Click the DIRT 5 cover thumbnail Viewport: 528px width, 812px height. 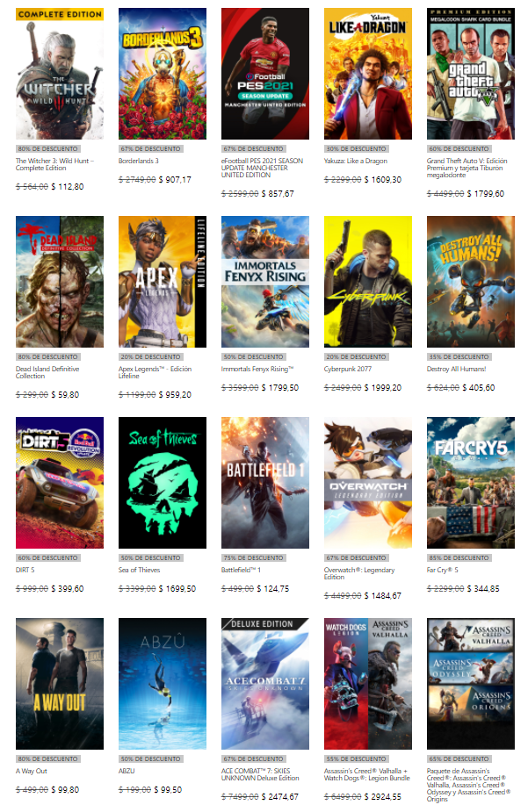pyautogui.click(x=60, y=483)
